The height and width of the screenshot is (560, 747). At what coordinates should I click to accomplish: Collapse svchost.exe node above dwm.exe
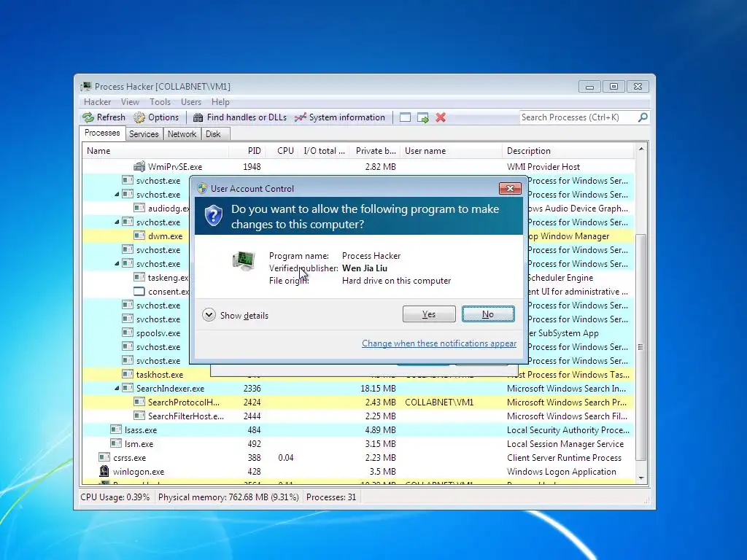tap(117, 222)
